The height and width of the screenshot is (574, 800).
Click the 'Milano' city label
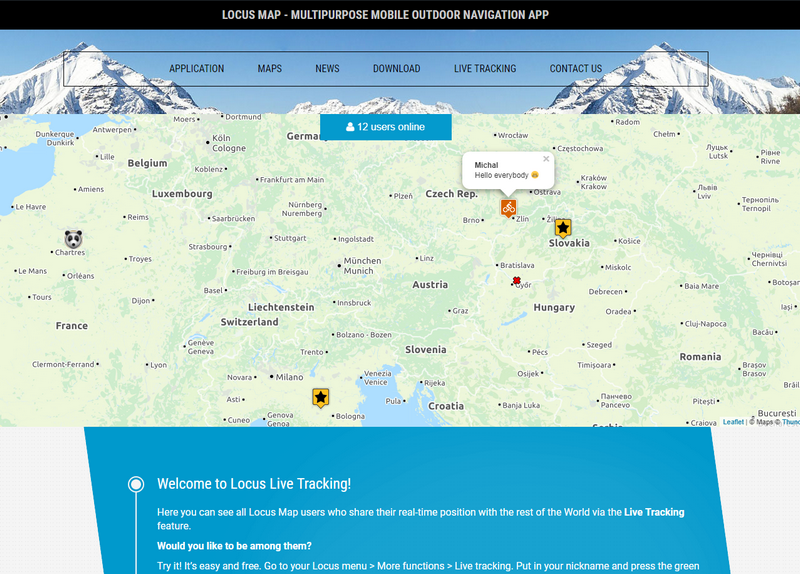click(289, 377)
